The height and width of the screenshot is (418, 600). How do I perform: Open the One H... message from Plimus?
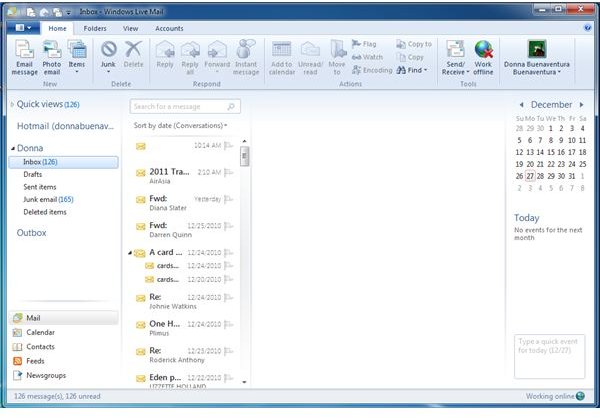(x=184, y=328)
